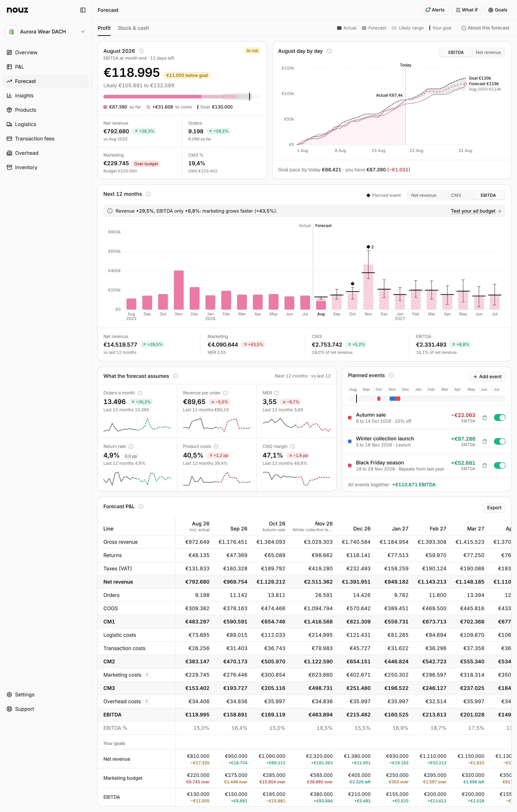
Task: Open the Aurora Wear DACH store selector
Action: coord(46,32)
